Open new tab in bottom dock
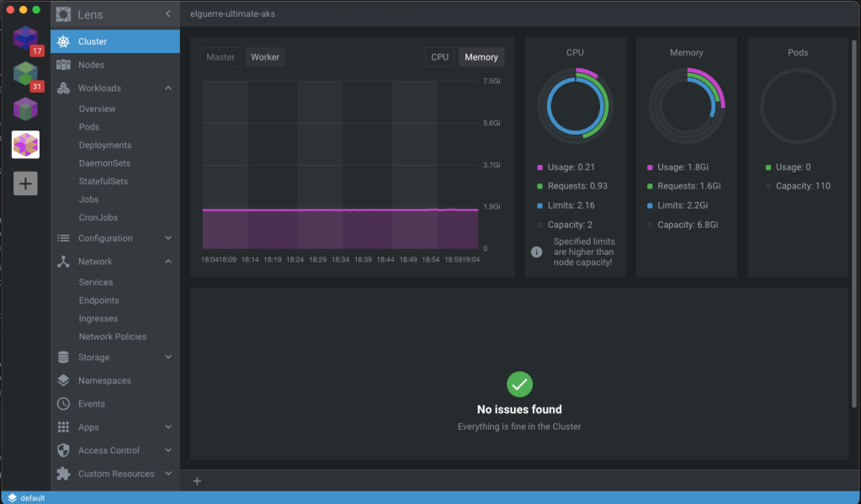The image size is (861, 504). 197,481
